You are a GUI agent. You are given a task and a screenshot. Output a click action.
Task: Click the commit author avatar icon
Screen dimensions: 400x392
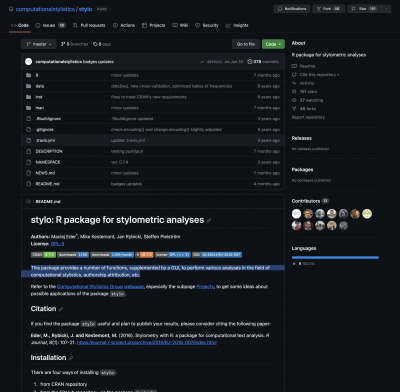(x=29, y=62)
